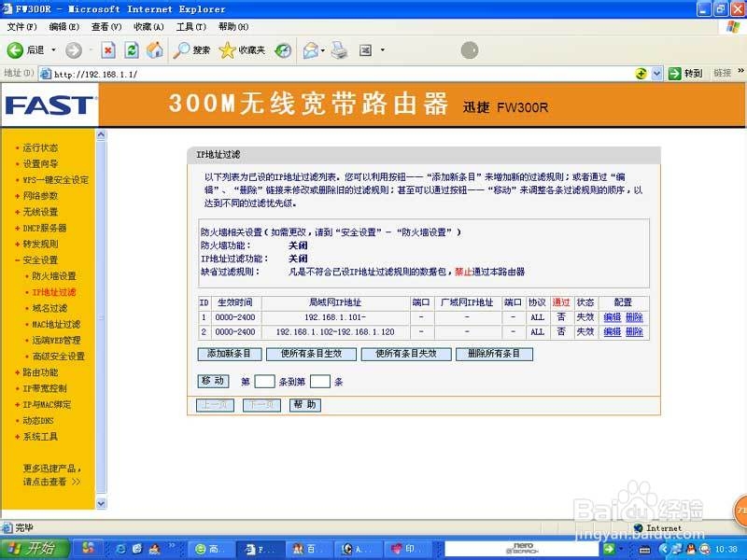Open the 收藏(A) menu
The width and height of the screenshot is (747, 560).
tap(149, 27)
